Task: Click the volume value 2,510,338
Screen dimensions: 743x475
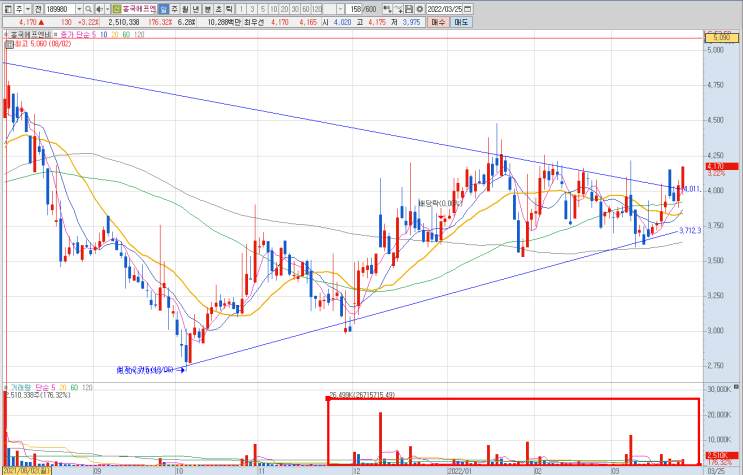Action: pyautogui.click(x=124, y=22)
